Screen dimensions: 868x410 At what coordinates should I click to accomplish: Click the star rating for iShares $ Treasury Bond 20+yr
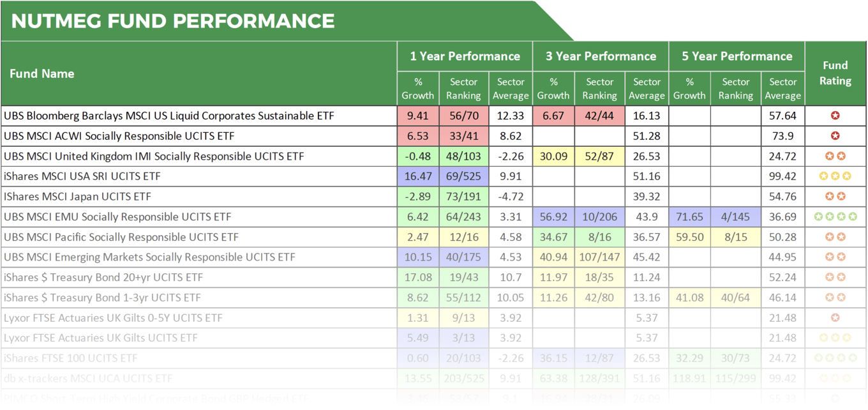[x=835, y=278]
